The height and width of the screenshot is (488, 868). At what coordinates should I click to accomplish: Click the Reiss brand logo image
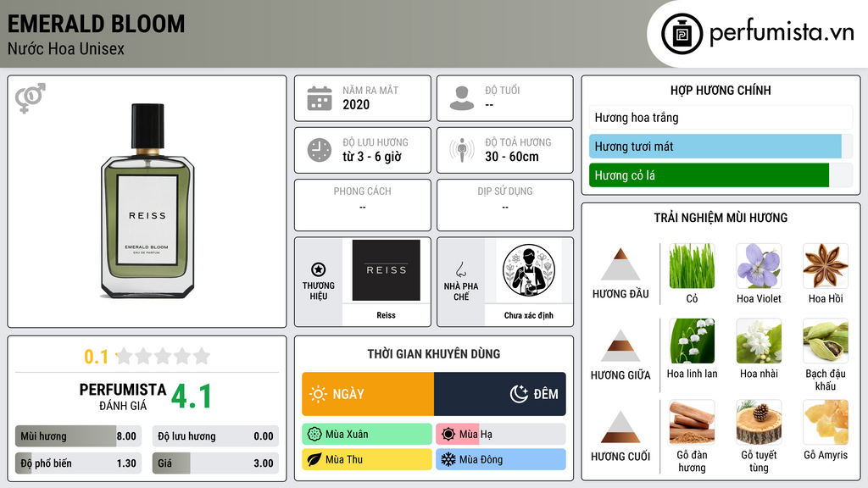click(x=386, y=270)
